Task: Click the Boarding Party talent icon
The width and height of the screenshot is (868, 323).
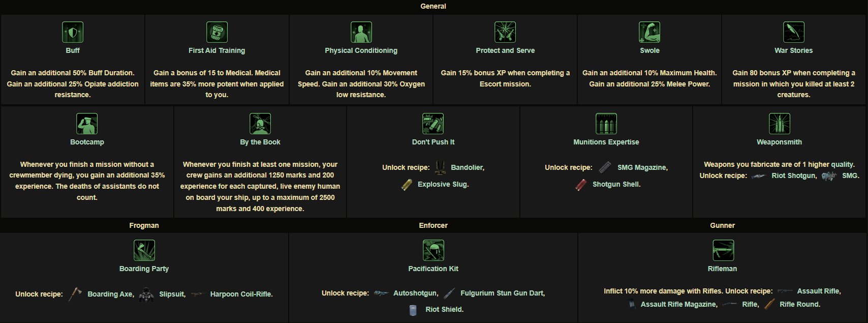Action: (x=144, y=250)
